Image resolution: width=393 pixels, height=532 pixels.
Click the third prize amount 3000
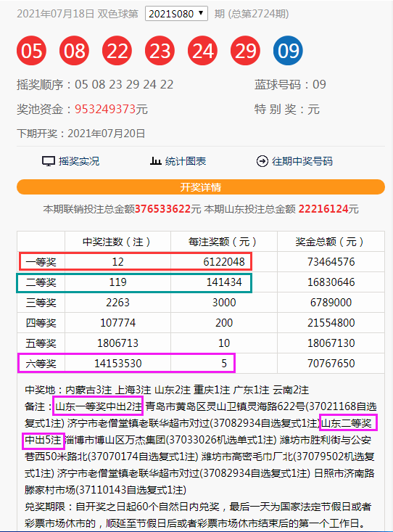click(x=224, y=303)
